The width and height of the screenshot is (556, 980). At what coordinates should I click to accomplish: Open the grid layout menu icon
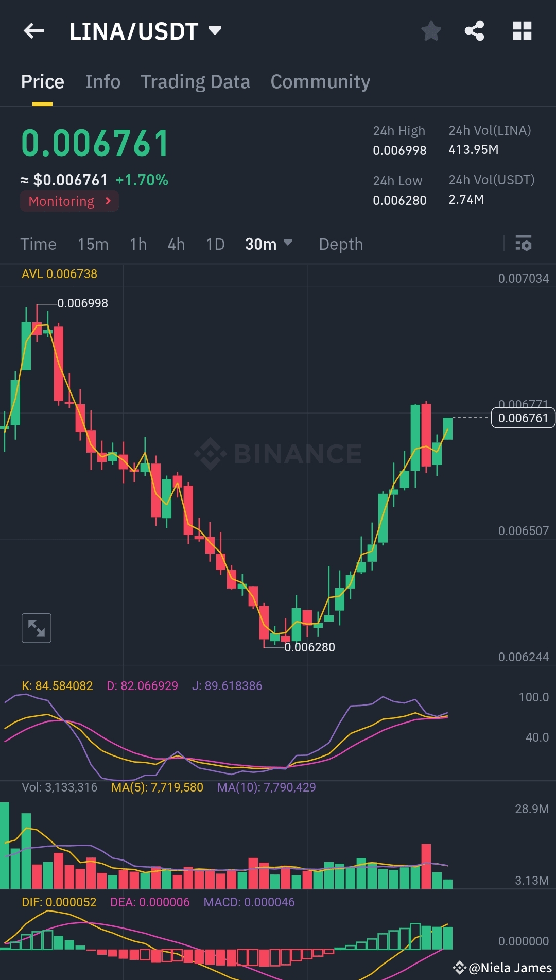pyautogui.click(x=522, y=31)
